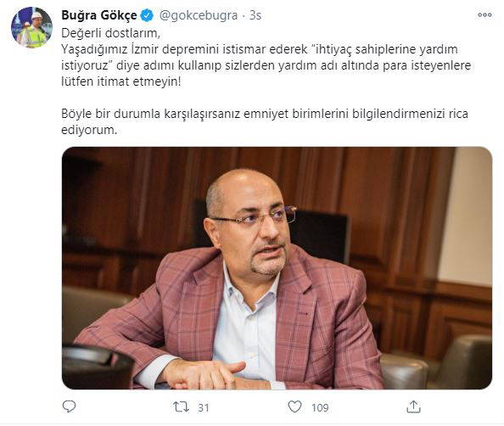Open the share upload arrow icon
The width and height of the screenshot is (504, 426).
coord(413,407)
